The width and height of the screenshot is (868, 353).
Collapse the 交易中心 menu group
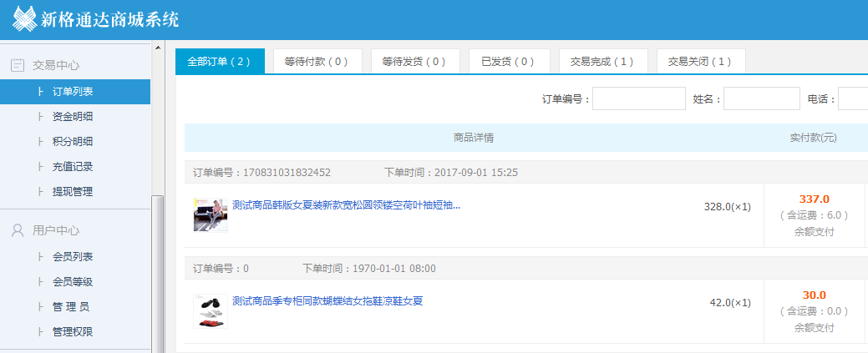coord(56,64)
